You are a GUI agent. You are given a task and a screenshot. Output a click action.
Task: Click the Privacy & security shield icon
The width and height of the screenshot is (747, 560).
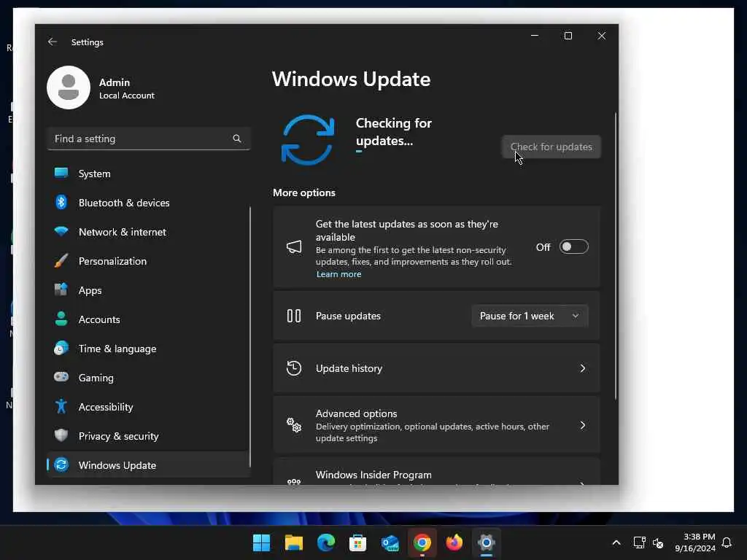click(61, 435)
